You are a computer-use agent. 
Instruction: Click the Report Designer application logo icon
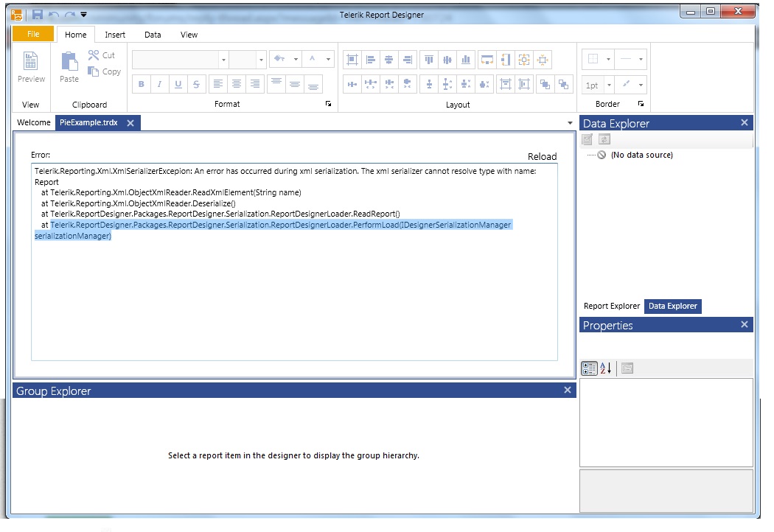[x=17, y=15]
